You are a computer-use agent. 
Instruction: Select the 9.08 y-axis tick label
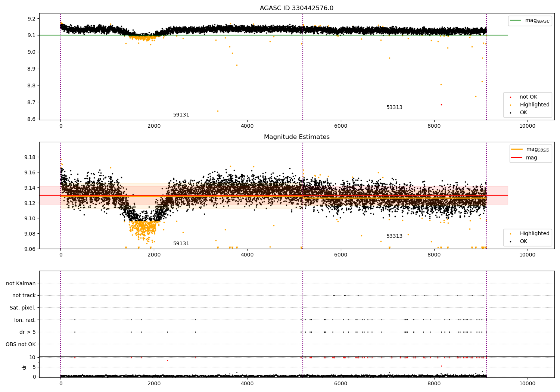(x=30, y=234)
